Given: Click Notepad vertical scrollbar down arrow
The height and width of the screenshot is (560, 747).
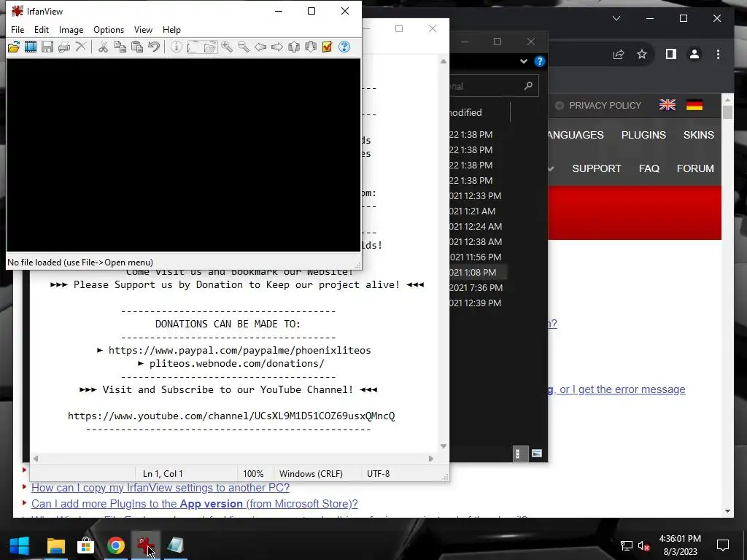Looking at the screenshot, I should 444,446.
